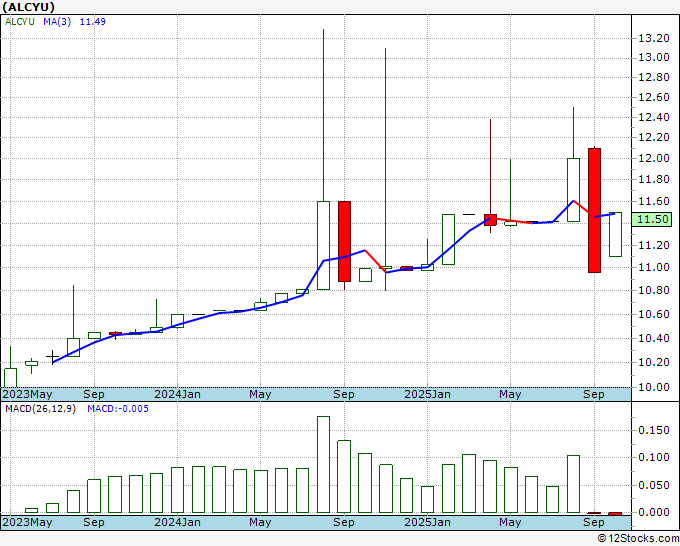Viewport: 680px width, 546px height.
Task: Click the last white candle beside 11.50 tag
Action: point(615,234)
